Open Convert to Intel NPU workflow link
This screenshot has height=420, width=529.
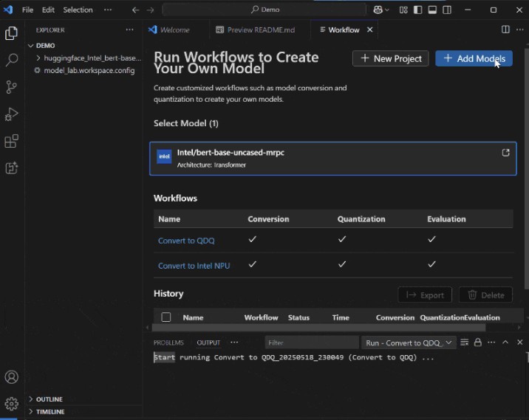(194, 266)
